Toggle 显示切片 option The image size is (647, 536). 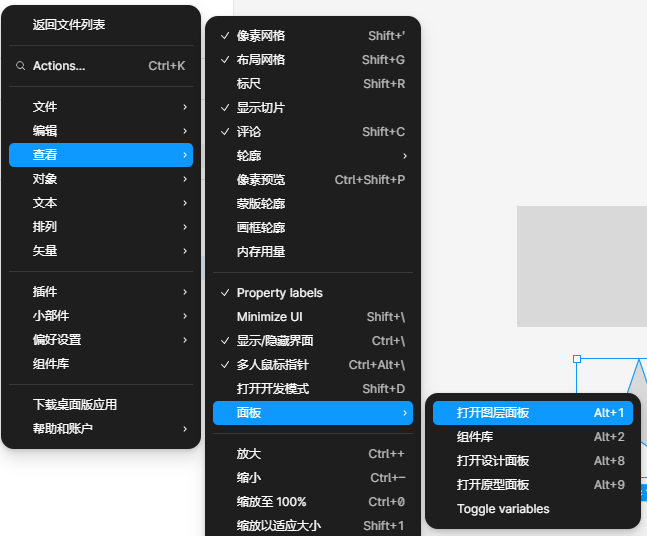[313, 108]
